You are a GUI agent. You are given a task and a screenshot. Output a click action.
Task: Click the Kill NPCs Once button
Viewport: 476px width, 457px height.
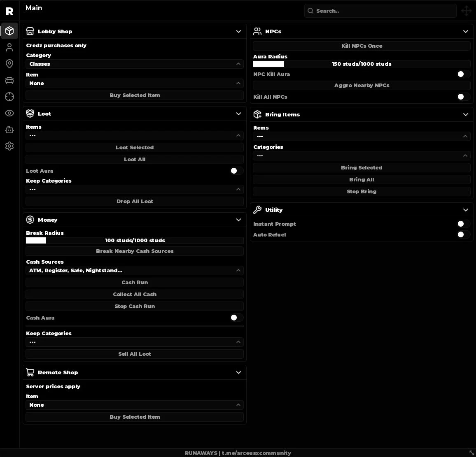[362, 46]
